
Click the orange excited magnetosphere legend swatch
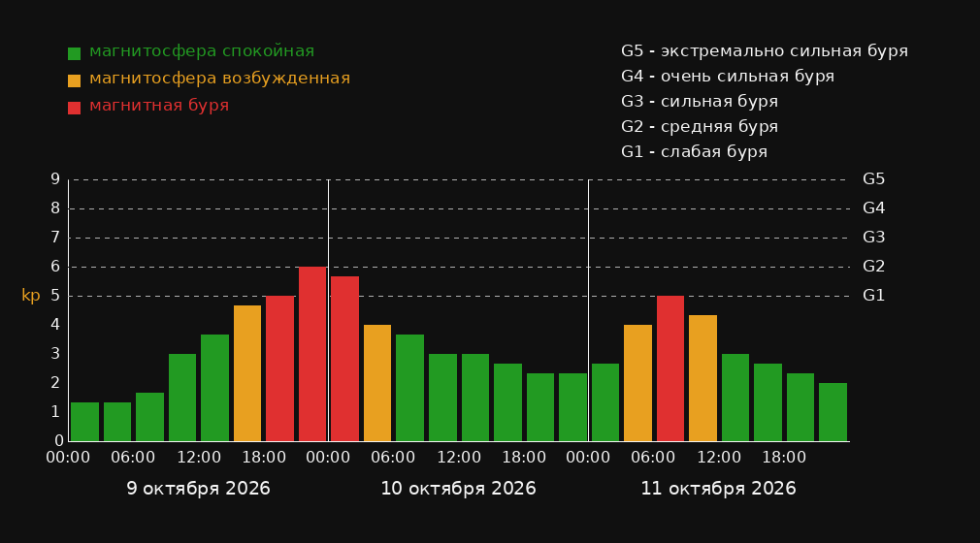pos(75,80)
